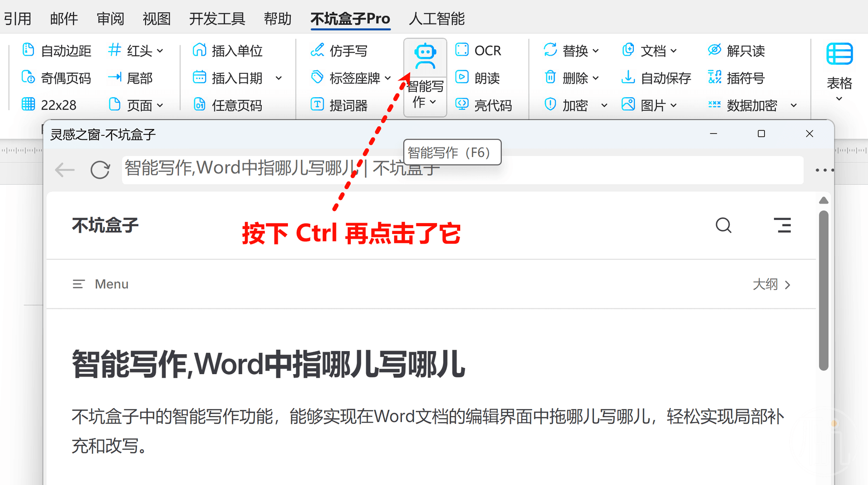This screenshot has height=485, width=868.
Task: Expand the 页面 dropdown
Action: tap(160, 105)
